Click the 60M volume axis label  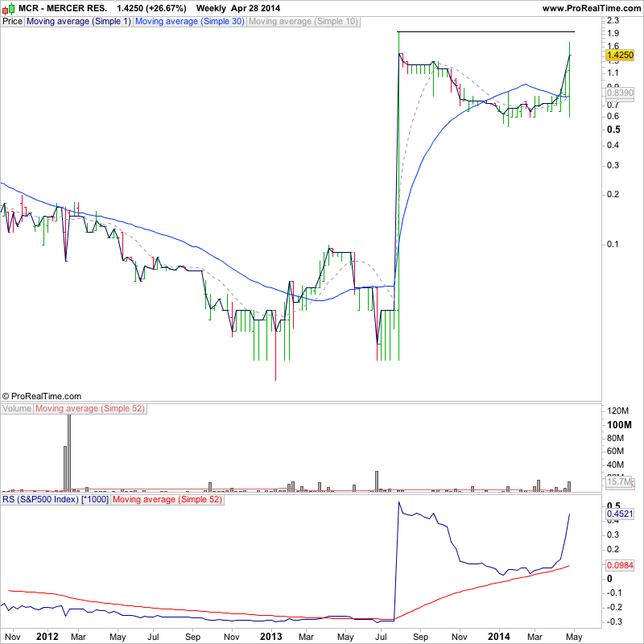615,452
